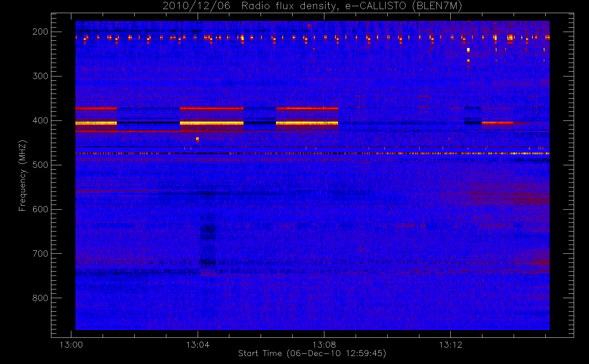This screenshot has width=589, height=364.
Task: Click the 200 frequency tick label
Action: pos(40,32)
